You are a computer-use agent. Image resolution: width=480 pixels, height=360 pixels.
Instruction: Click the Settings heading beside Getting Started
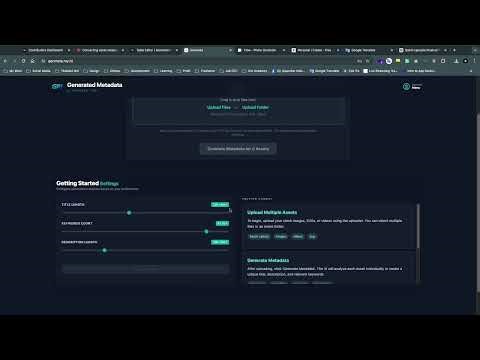pyautogui.click(x=109, y=184)
